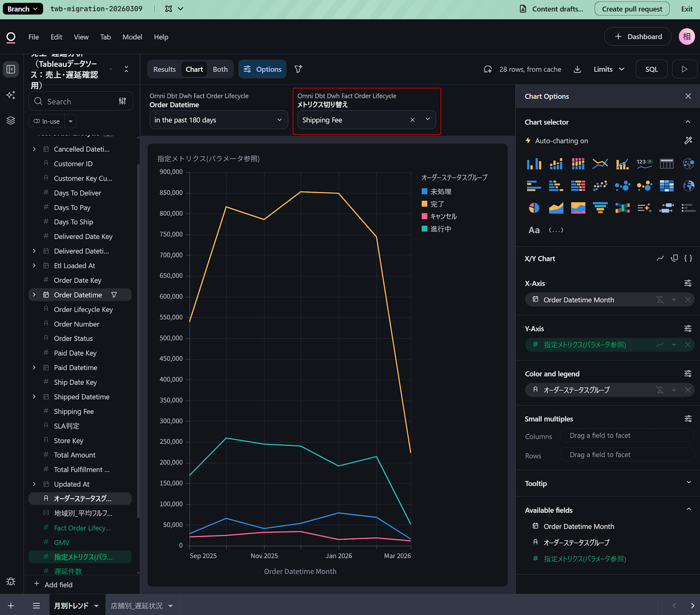Toggle Auto-charting magic wand

688,141
